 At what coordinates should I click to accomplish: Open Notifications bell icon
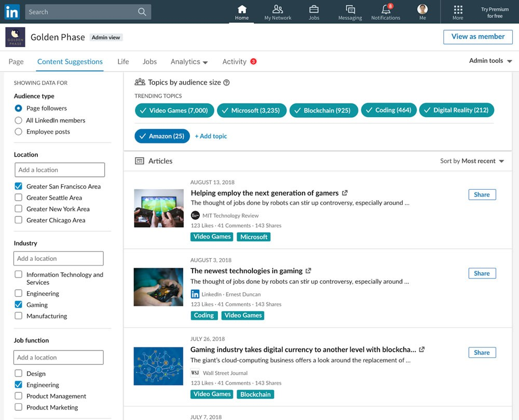tap(386, 9)
